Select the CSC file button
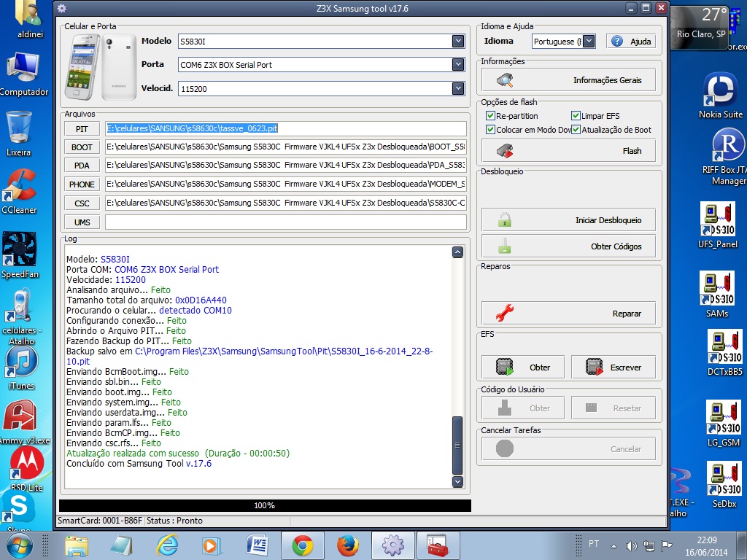The width and height of the screenshot is (747, 560). pos(82,203)
